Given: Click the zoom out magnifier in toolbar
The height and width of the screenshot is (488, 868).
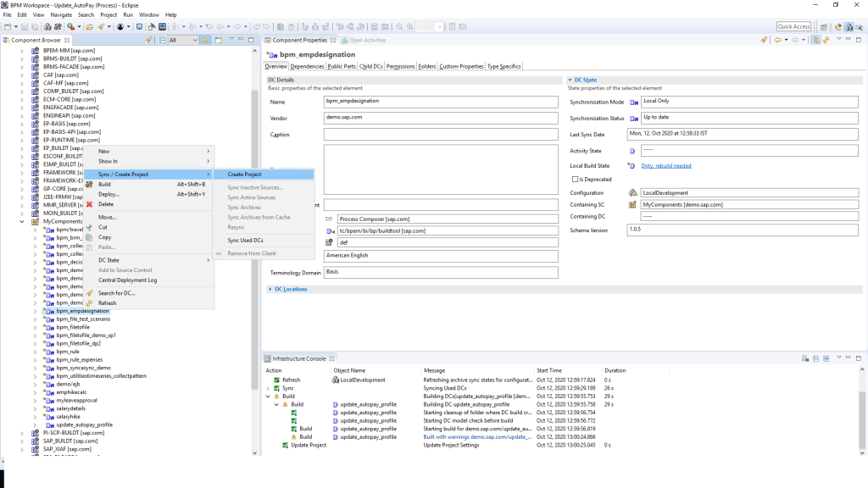Looking at the screenshot, I should 399,26.
